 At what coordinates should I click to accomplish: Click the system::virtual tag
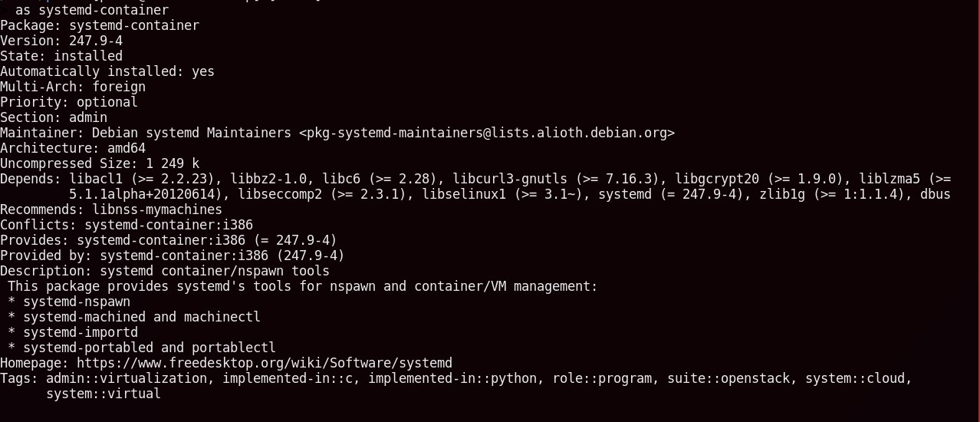pos(104,394)
